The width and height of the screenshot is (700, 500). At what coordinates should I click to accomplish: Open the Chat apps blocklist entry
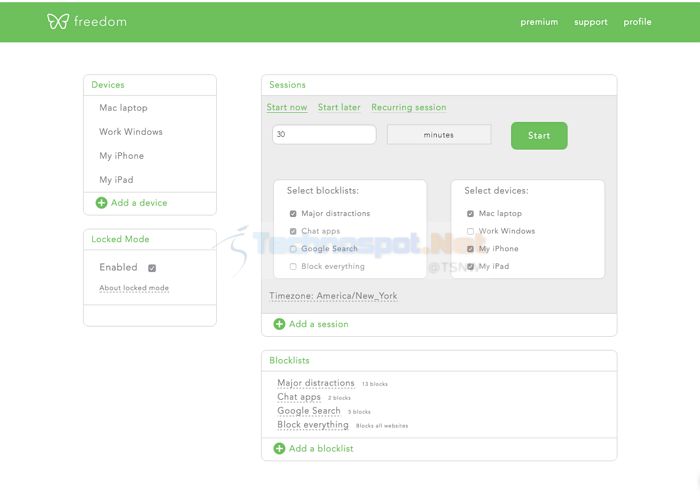pyautogui.click(x=299, y=397)
